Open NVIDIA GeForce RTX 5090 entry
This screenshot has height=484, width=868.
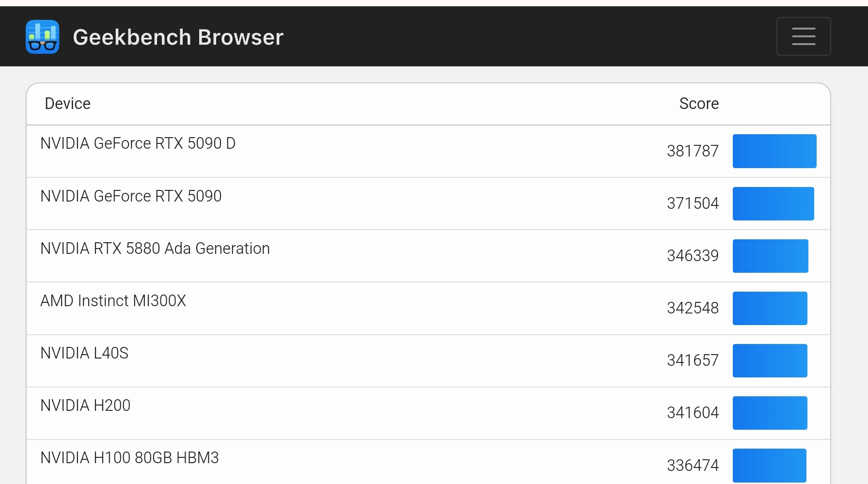pos(131,196)
